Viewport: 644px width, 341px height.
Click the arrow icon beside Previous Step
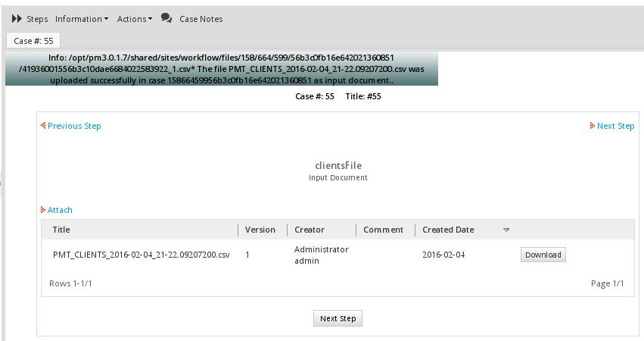[43, 126]
